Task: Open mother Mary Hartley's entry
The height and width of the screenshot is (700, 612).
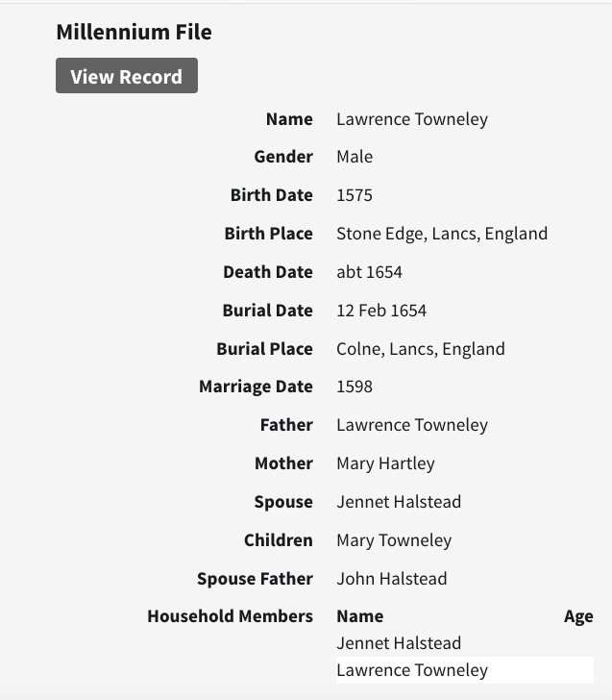Action: coord(385,463)
